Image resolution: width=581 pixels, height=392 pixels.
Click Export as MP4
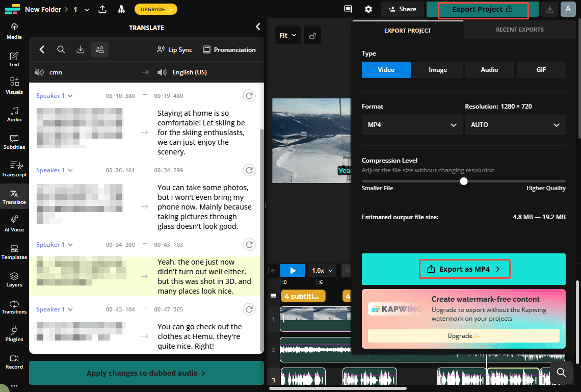click(464, 269)
